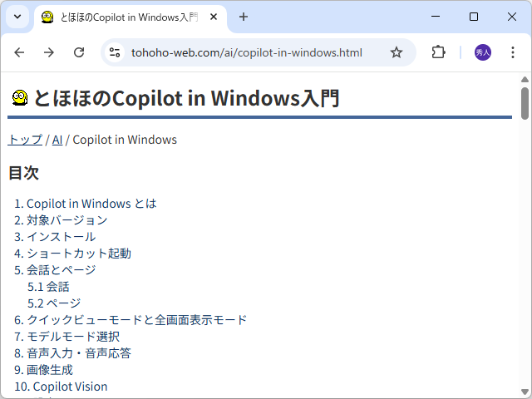
Task: Close the Chrome window
Action: tap(512, 17)
